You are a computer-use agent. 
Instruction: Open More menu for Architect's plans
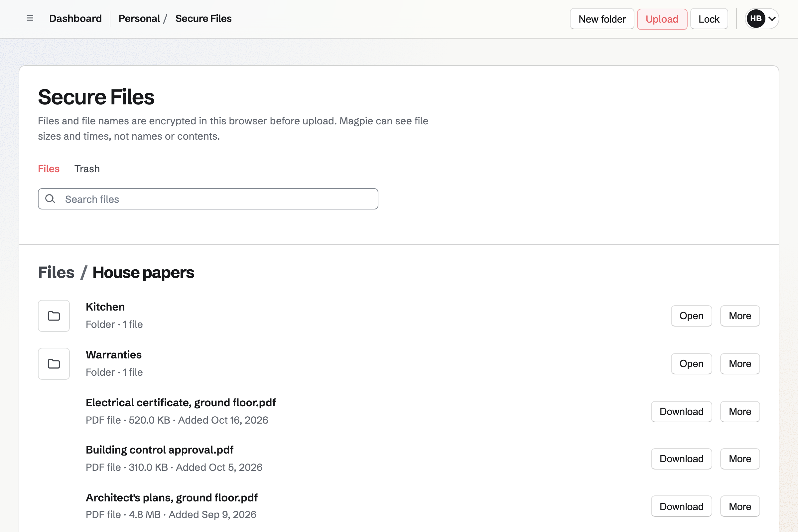pos(739,506)
